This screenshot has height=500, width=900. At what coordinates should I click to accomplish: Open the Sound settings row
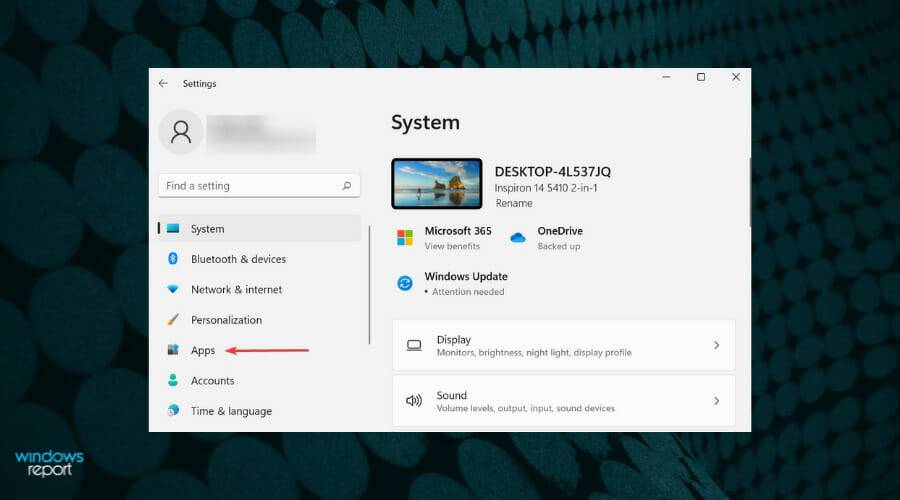pos(564,401)
